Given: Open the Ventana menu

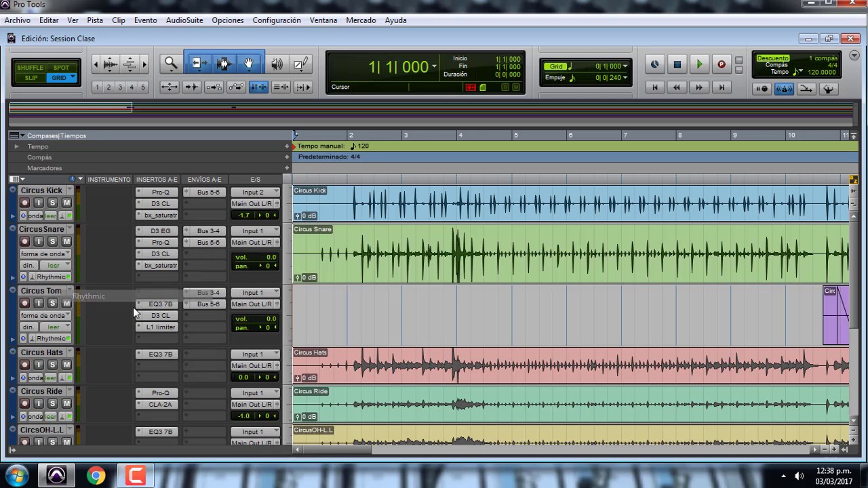Looking at the screenshot, I should [x=323, y=20].
